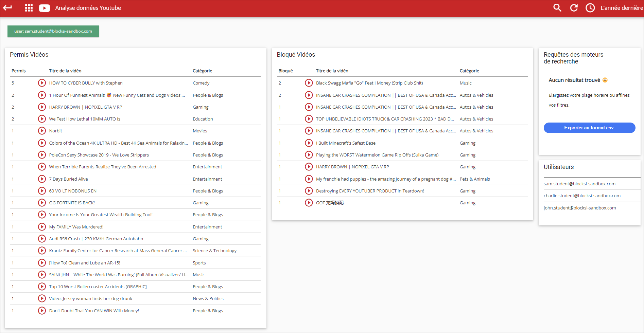Play the My FAMILY Was Murdered! video
Viewport: 644px width, 333px height.
pyautogui.click(x=42, y=227)
